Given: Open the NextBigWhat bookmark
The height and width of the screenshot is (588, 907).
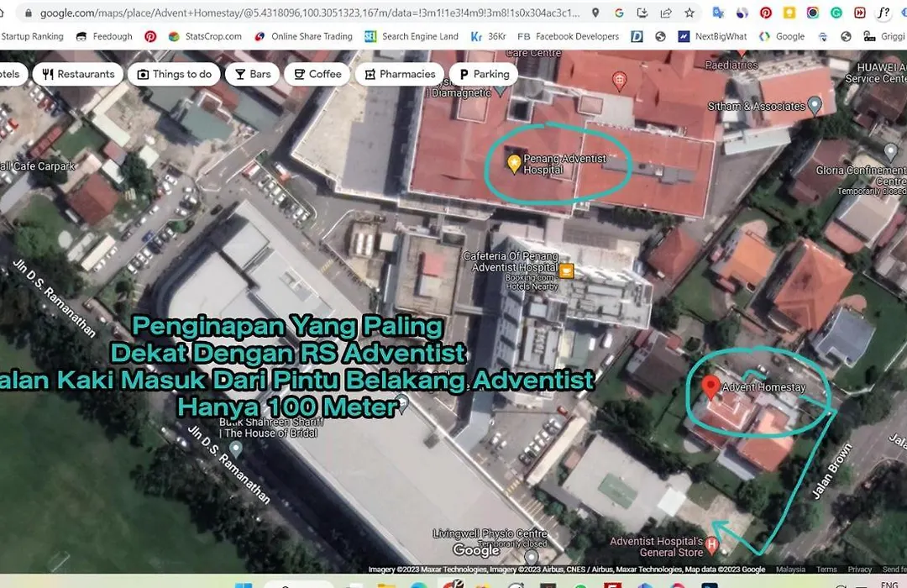Looking at the screenshot, I should [x=713, y=36].
